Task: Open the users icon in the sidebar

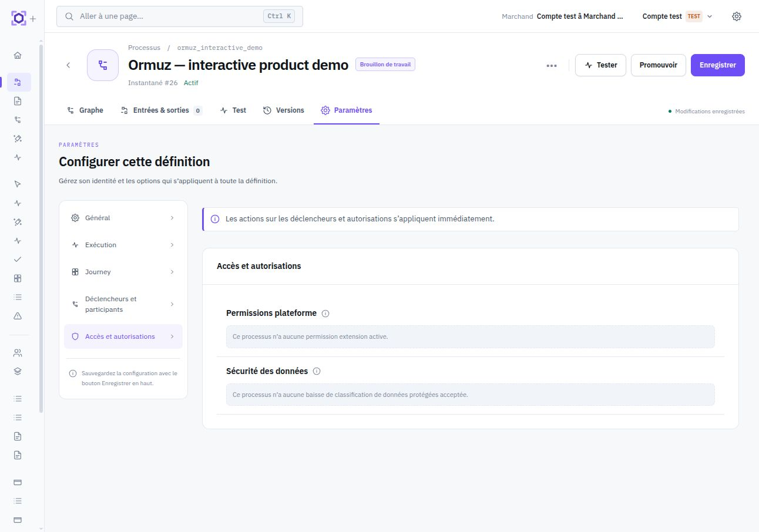Action: [18, 353]
